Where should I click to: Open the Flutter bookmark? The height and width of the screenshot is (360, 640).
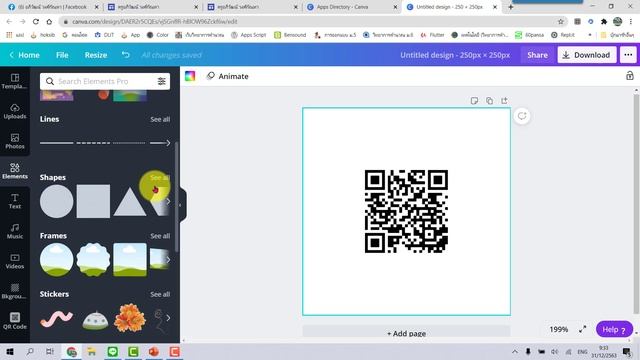pyautogui.click(x=432, y=35)
